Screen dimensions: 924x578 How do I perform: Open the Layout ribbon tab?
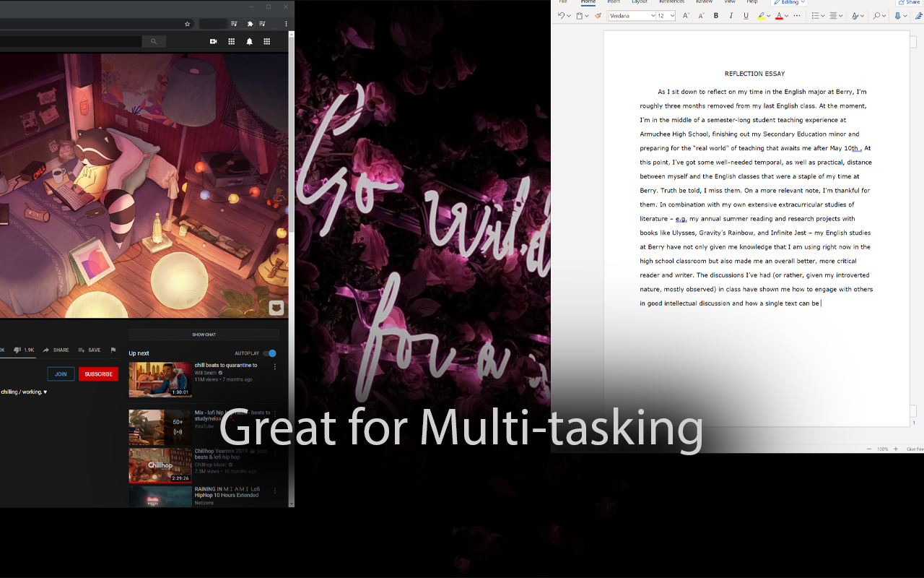[x=640, y=2]
